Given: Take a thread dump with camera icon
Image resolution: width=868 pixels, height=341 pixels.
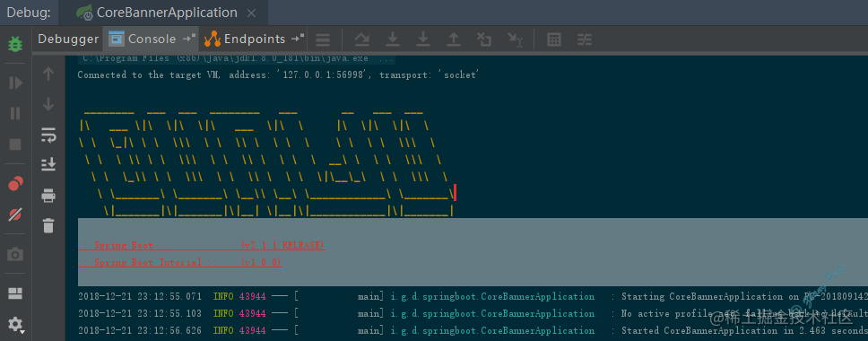Looking at the screenshot, I should tap(15, 255).
